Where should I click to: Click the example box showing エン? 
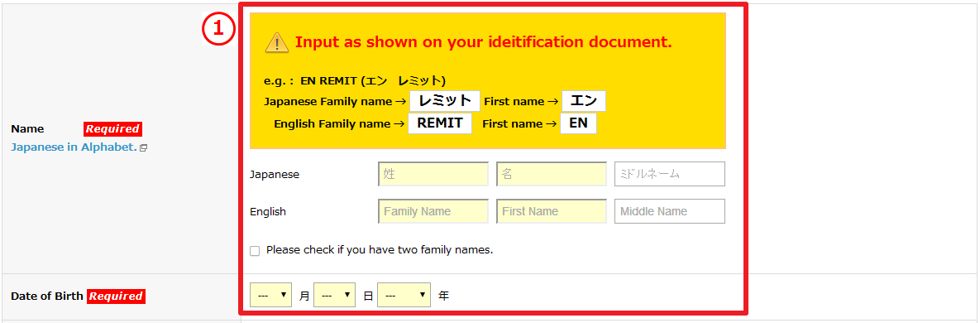click(584, 101)
